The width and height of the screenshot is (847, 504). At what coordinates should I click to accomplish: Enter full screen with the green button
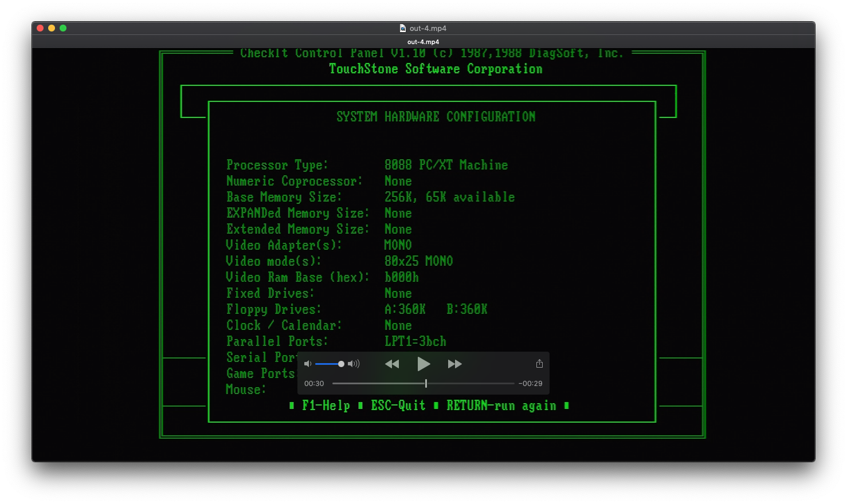pyautogui.click(x=63, y=28)
